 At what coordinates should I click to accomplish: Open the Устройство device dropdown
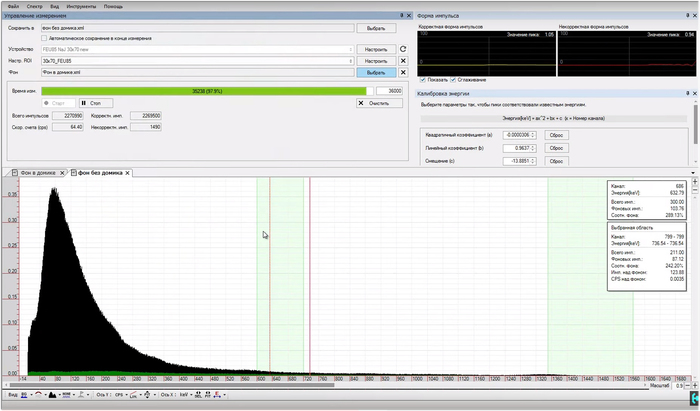pos(352,48)
